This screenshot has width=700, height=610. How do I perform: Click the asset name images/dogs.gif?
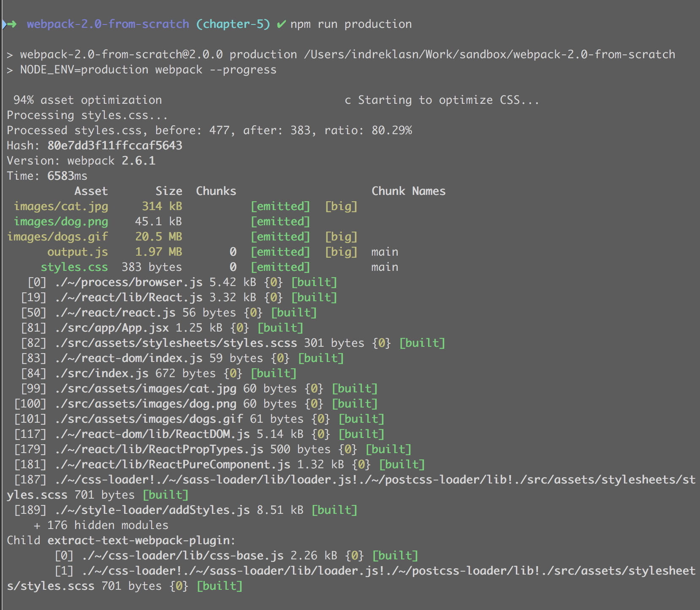pyautogui.click(x=57, y=237)
